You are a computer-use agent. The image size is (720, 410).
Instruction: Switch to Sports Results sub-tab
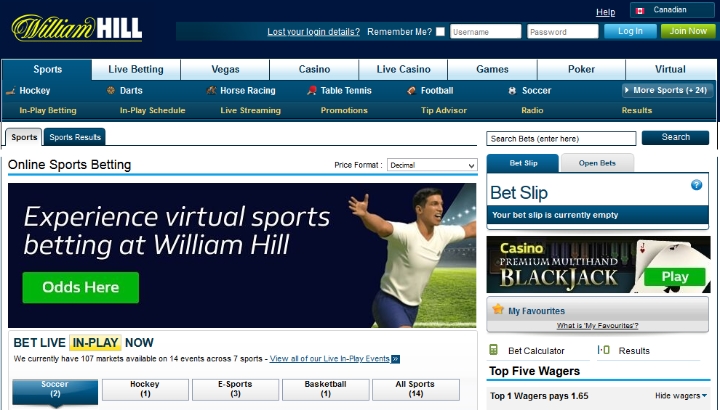pyautogui.click(x=75, y=137)
